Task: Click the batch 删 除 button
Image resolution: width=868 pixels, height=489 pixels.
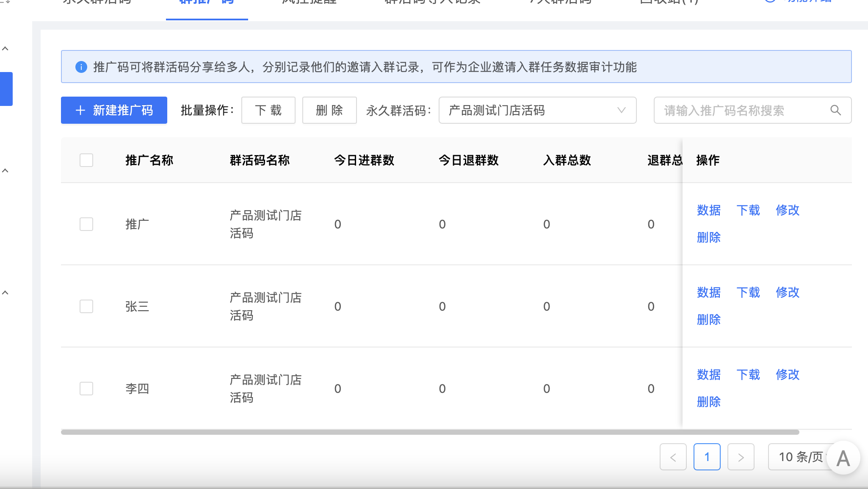Action: click(x=329, y=111)
